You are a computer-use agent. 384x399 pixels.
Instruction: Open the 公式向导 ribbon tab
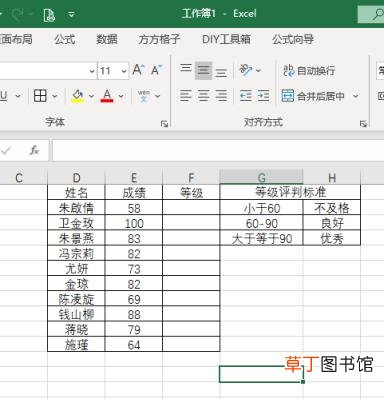click(293, 39)
